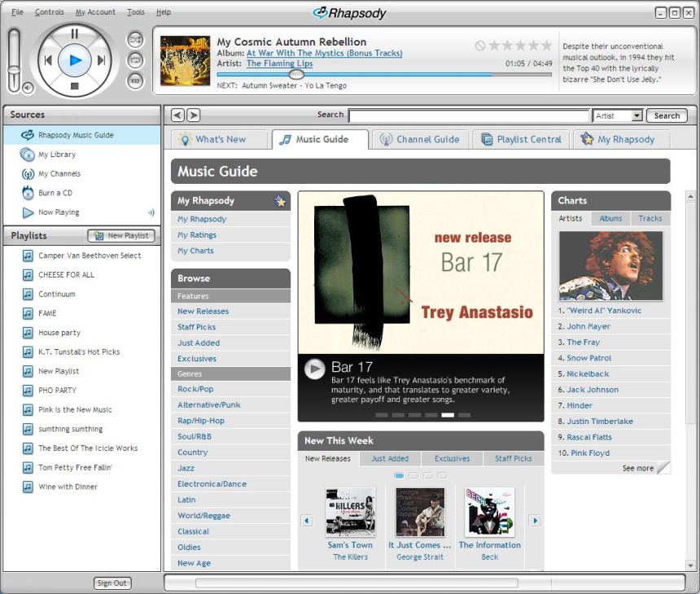Image resolution: width=700 pixels, height=594 pixels.
Task: Select the last featured slide indicator
Action: 464,415
